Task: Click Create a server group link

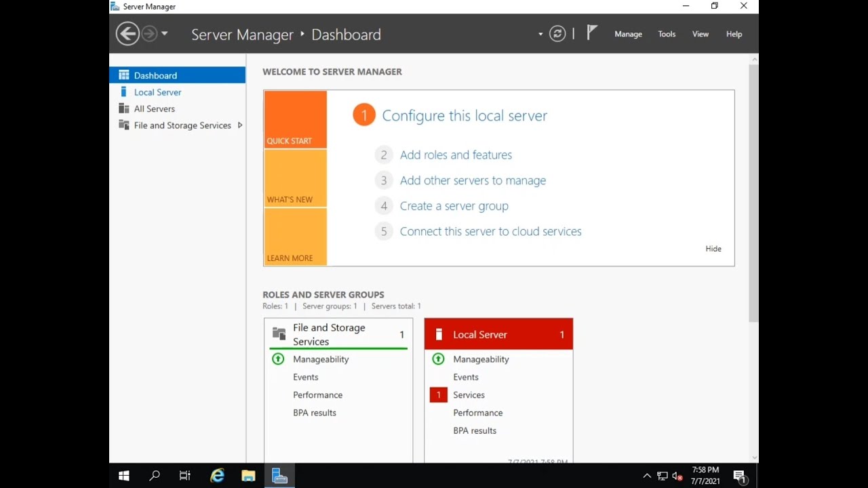Action: (x=454, y=206)
